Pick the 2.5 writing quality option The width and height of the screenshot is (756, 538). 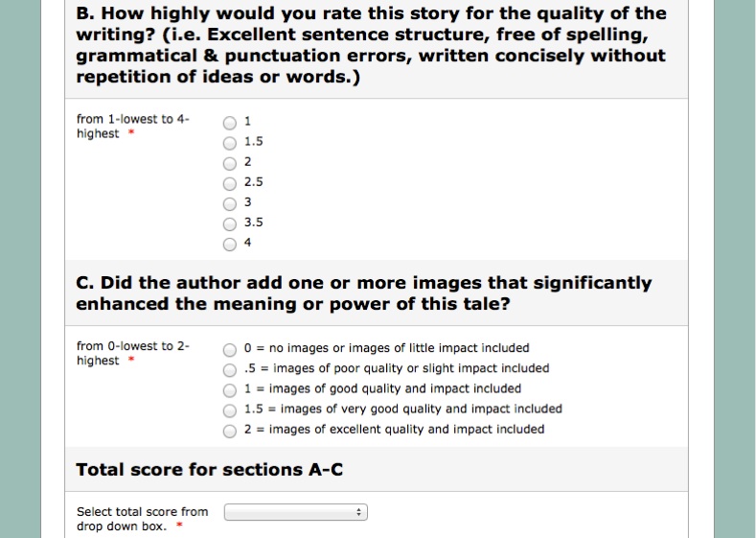(230, 183)
